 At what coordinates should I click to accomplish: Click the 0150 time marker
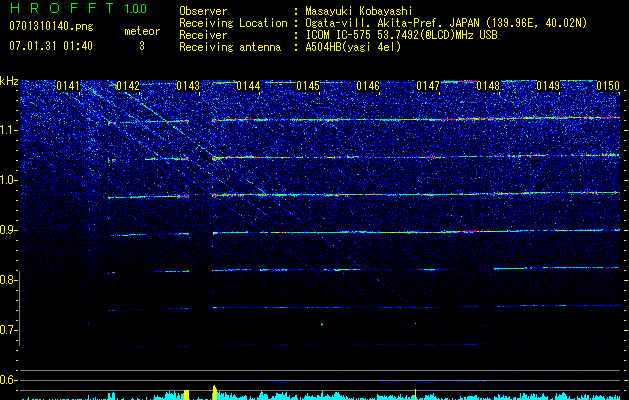point(608,86)
